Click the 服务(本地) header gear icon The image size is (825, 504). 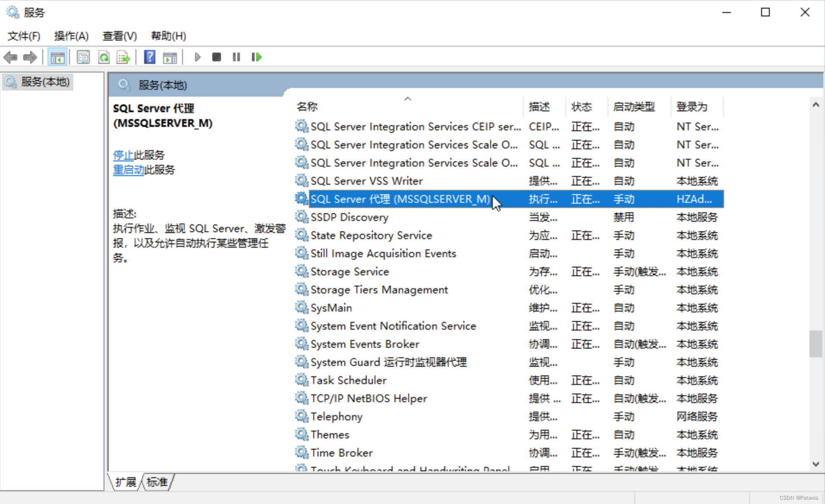coord(124,85)
